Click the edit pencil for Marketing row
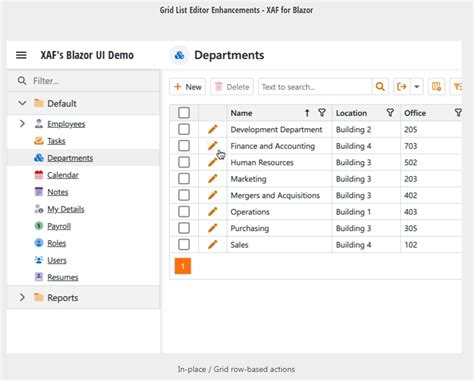The height and width of the screenshot is (381, 474). (213, 179)
